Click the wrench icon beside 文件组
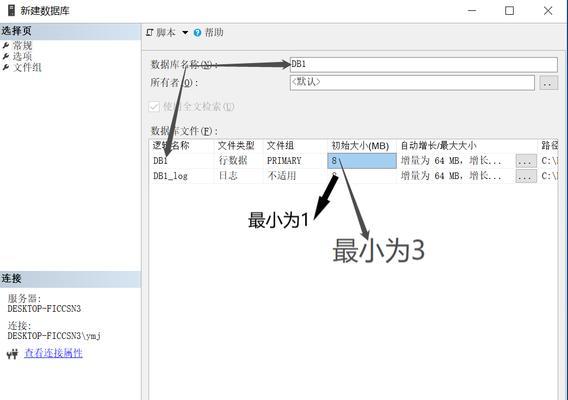This screenshot has width=568, height=400. [x=6, y=67]
